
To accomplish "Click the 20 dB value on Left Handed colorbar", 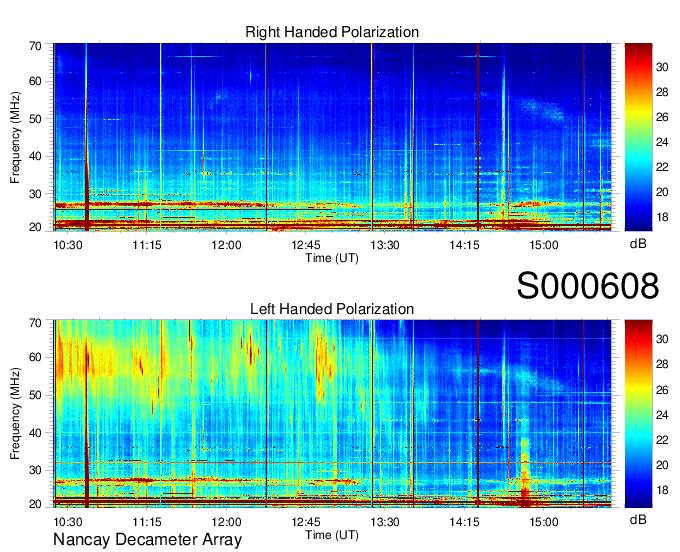I will pyautogui.click(x=662, y=465).
